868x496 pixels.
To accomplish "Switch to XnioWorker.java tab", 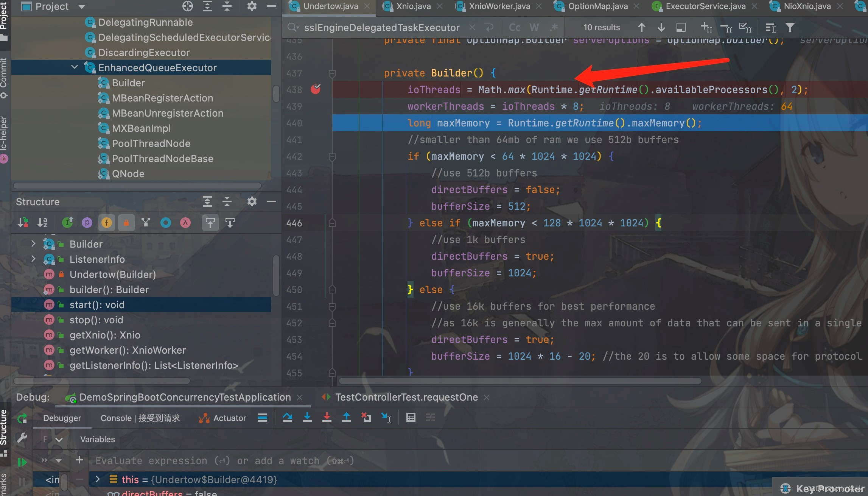I will point(499,6).
